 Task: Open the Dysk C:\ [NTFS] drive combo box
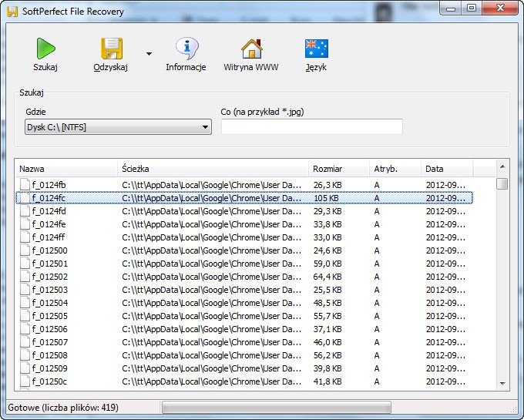[x=118, y=127]
